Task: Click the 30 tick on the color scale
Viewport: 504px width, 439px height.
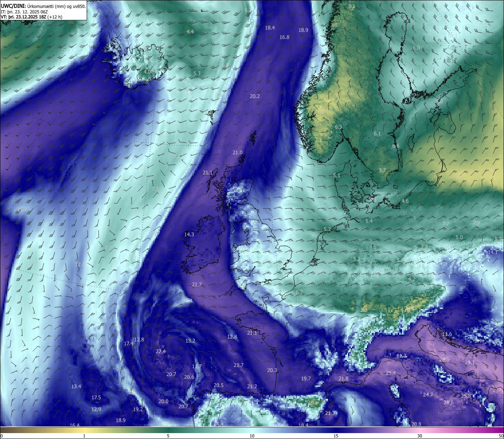Action: point(420,436)
